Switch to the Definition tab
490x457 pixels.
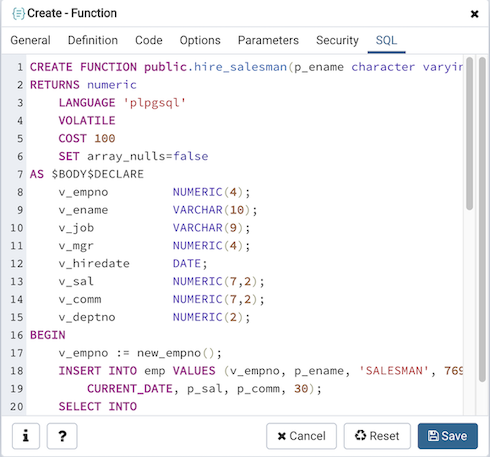click(93, 40)
